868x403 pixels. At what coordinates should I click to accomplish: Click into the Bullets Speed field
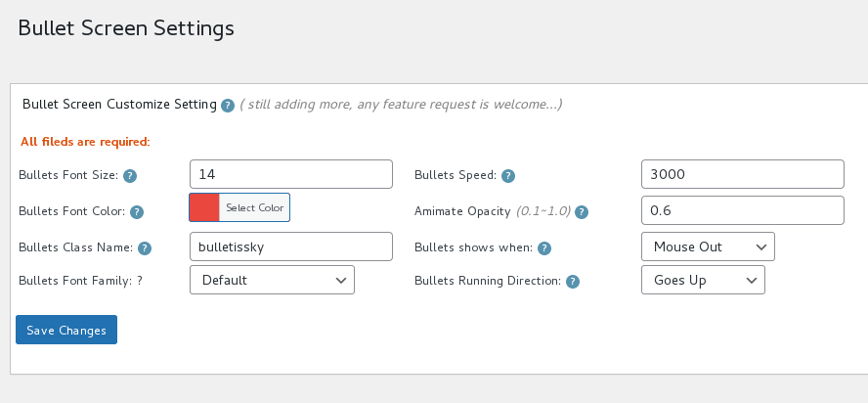[742, 174]
